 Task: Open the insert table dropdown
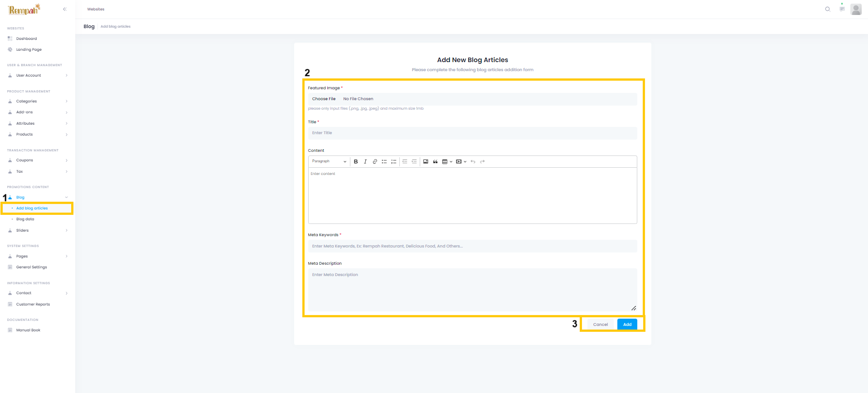coord(447,162)
